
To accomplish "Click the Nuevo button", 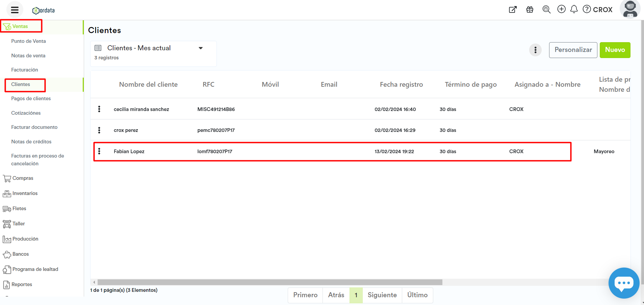I will pyautogui.click(x=615, y=50).
